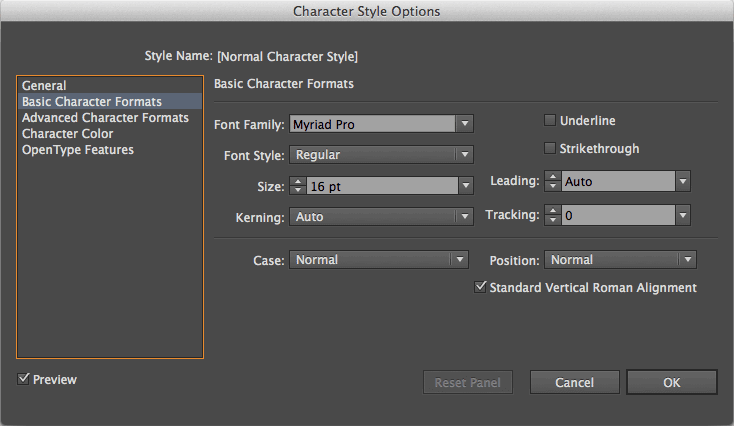
Task: Click the Tracking stepper arrows
Action: tap(552, 215)
